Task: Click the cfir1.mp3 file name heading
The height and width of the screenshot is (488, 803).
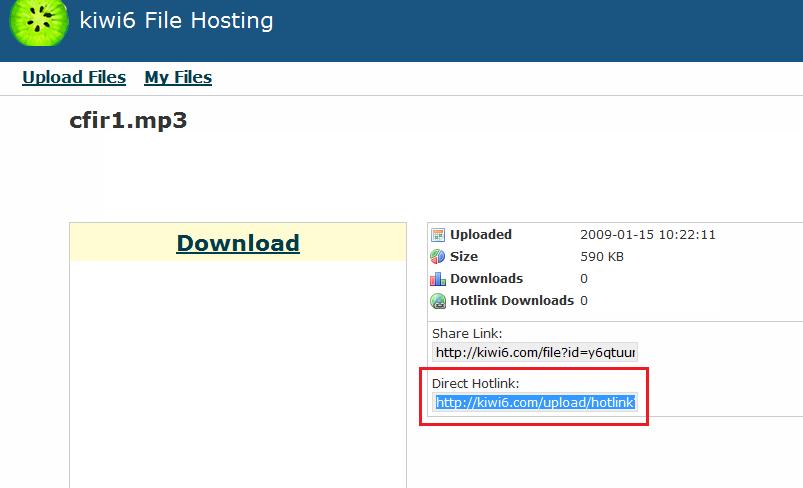Action: tap(128, 121)
